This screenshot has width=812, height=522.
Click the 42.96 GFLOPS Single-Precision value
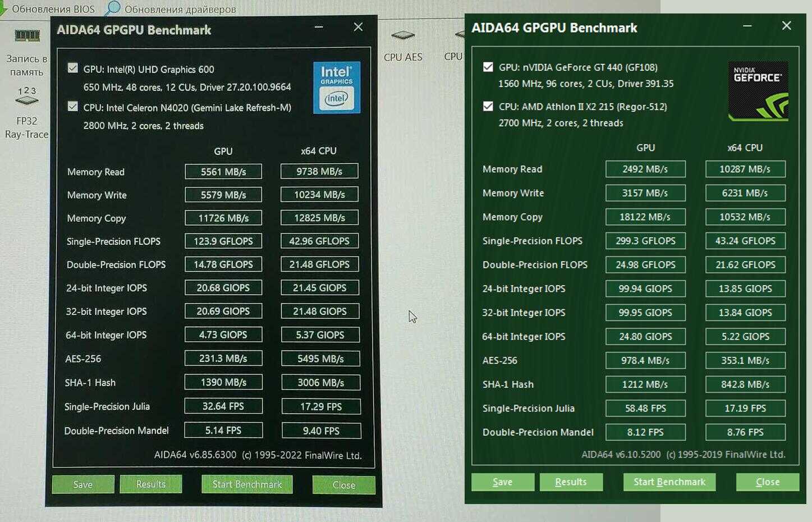(319, 241)
